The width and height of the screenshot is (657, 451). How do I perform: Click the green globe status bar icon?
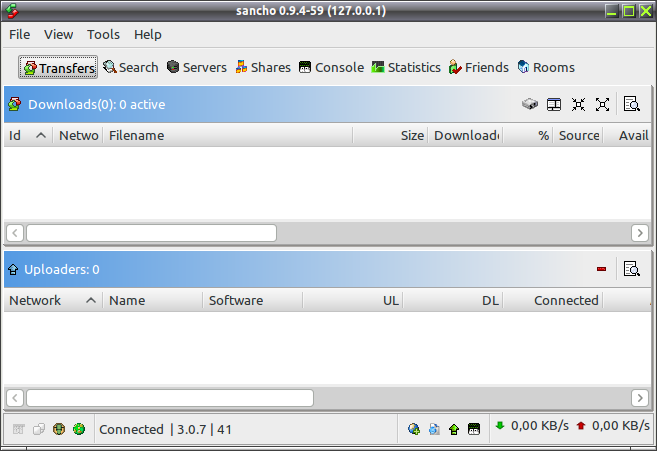[79, 429]
